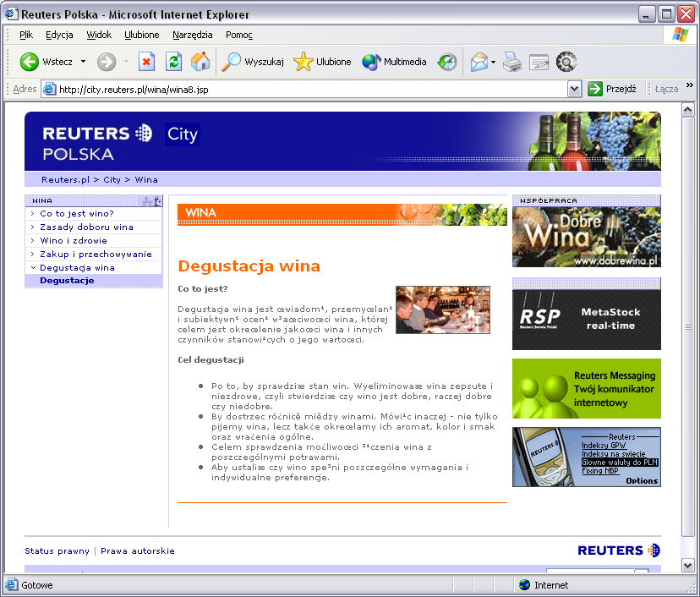Open the Widok menu
The width and height of the screenshot is (700, 597).
(99, 35)
